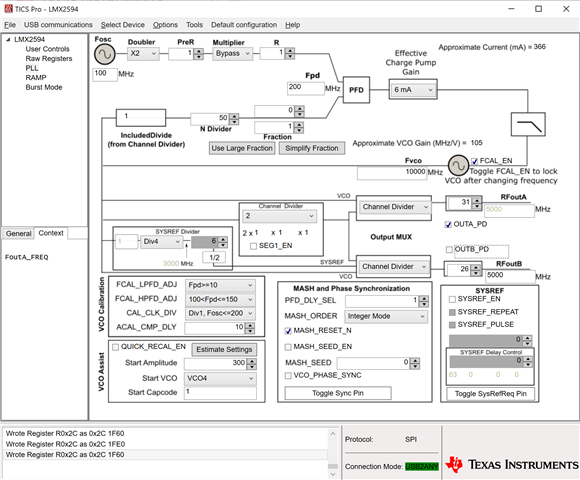The width and height of the screenshot is (580, 480).
Task: Click the Fosc frequency input field
Action: (x=105, y=74)
